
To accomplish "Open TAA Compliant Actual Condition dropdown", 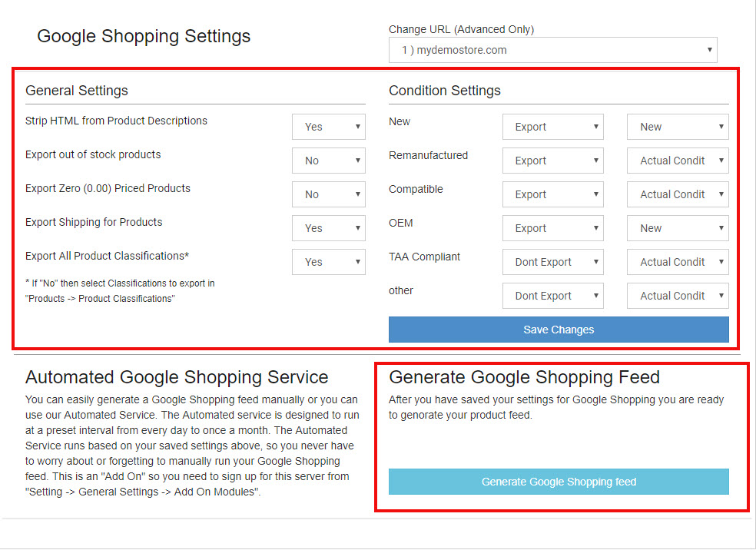I will [x=677, y=262].
